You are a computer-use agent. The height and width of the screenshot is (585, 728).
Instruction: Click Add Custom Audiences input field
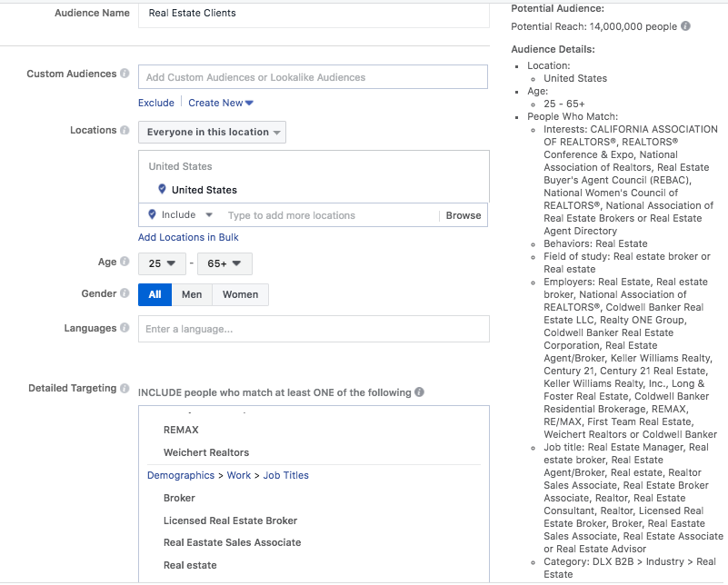point(313,77)
